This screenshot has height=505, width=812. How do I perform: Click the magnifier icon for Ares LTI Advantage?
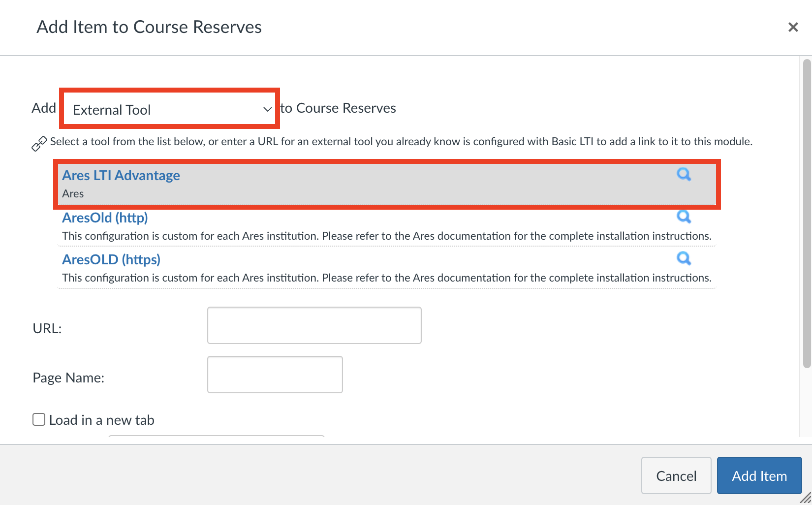point(684,174)
